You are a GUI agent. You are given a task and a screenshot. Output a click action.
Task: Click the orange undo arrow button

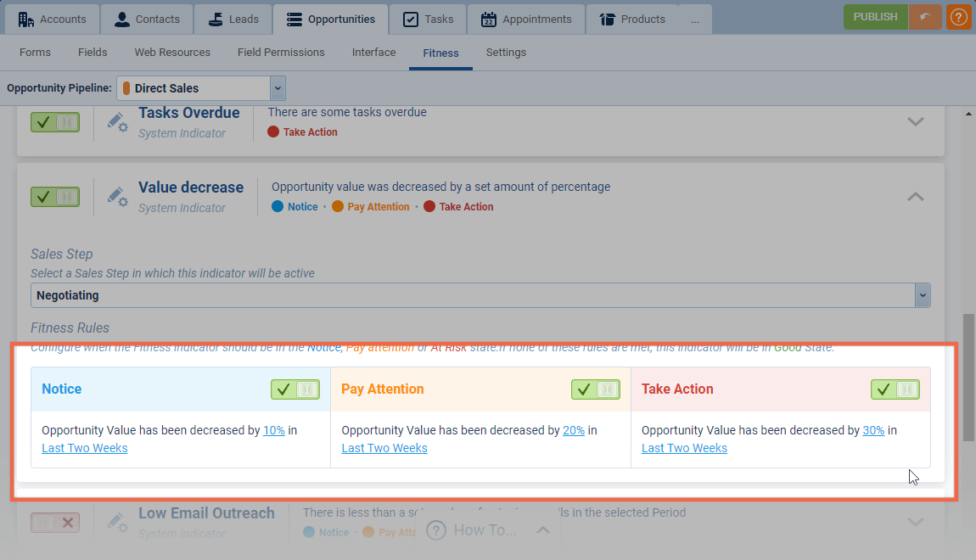tap(924, 17)
